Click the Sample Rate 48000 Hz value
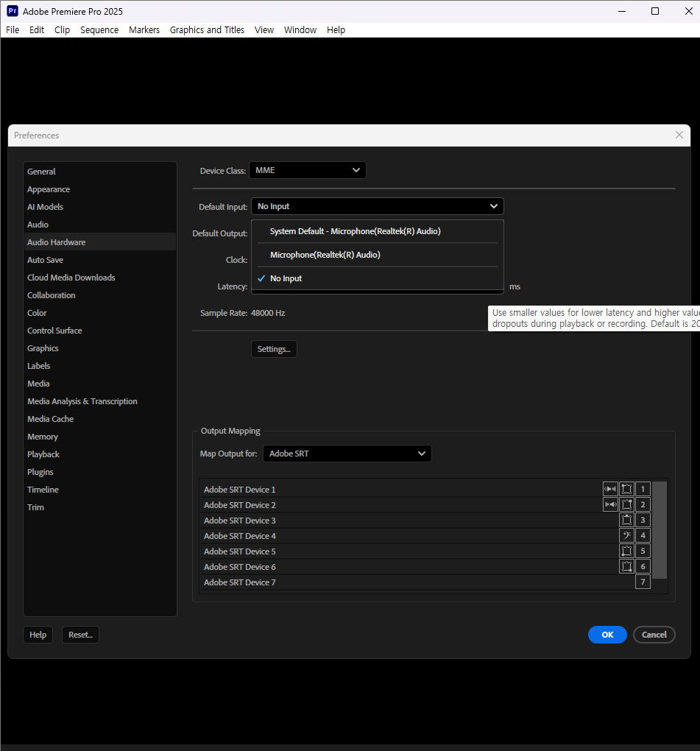This screenshot has width=700, height=751. coord(268,313)
